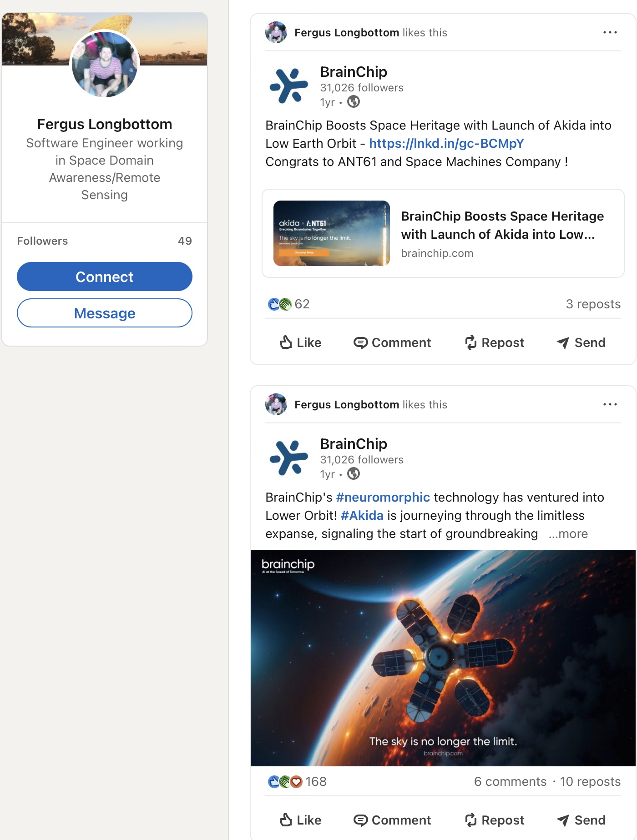View the 62 reactions on first post
637x840 pixels.
coord(289,304)
